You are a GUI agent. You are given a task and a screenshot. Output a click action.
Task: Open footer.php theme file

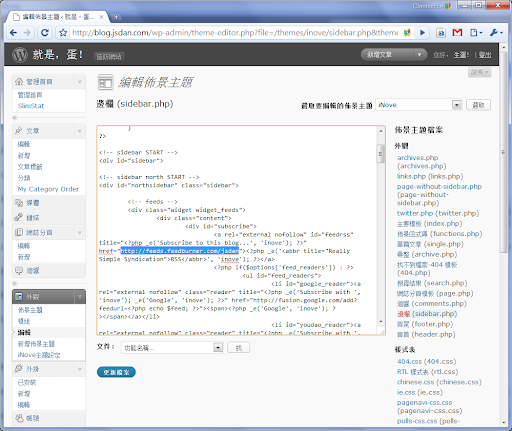click(403, 324)
